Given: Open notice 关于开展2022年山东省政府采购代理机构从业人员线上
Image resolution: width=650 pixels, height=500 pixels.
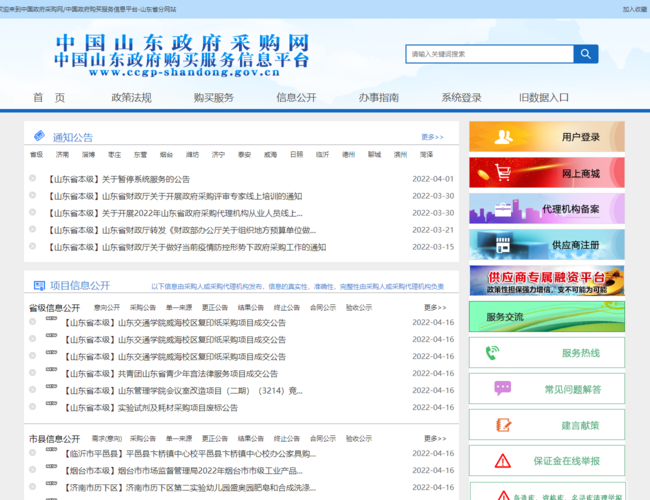Looking at the screenshot, I should 175,213.
